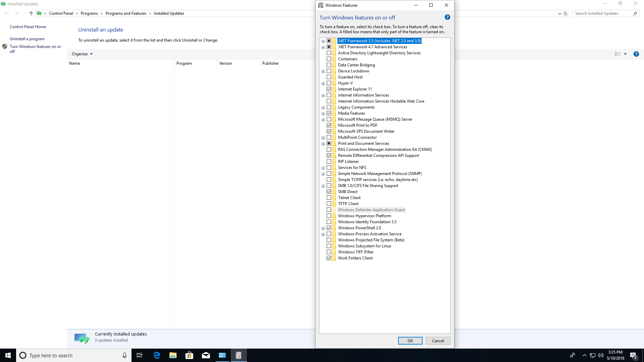
Task: Click Programs in the breadcrumb path
Action: click(89, 13)
